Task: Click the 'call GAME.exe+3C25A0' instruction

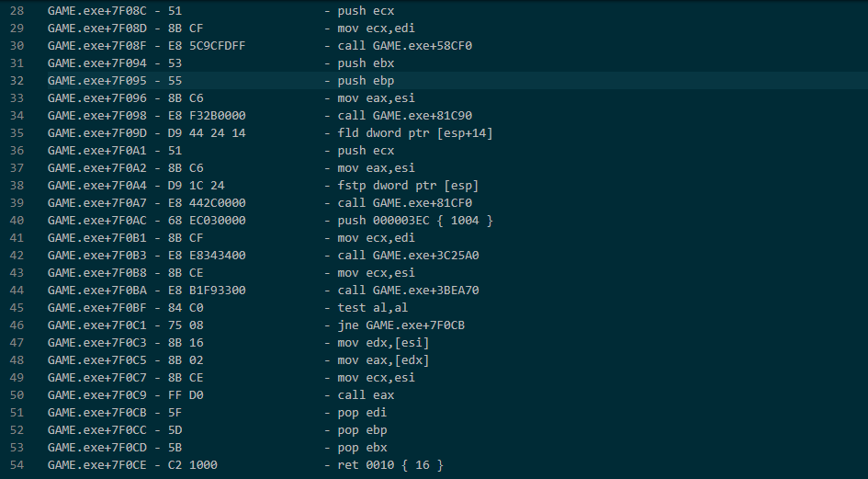Action: point(408,256)
